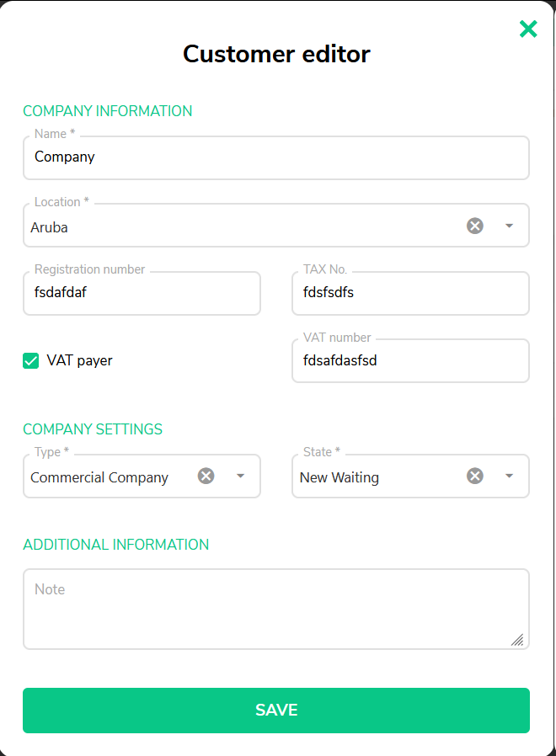The height and width of the screenshot is (756, 556).
Task: Save the customer with the SAVE button
Action: [x=276, y=711]
